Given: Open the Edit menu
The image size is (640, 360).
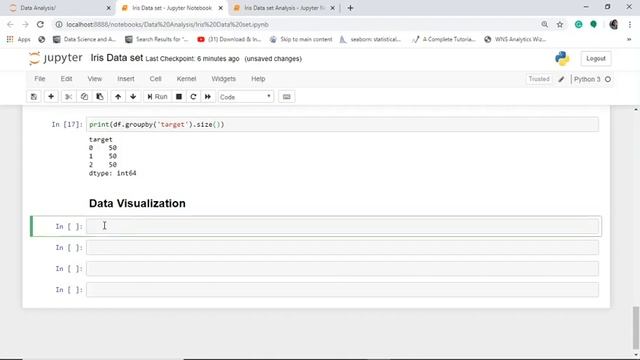Looking at the screenshot, I should click(x=67, y=79).
